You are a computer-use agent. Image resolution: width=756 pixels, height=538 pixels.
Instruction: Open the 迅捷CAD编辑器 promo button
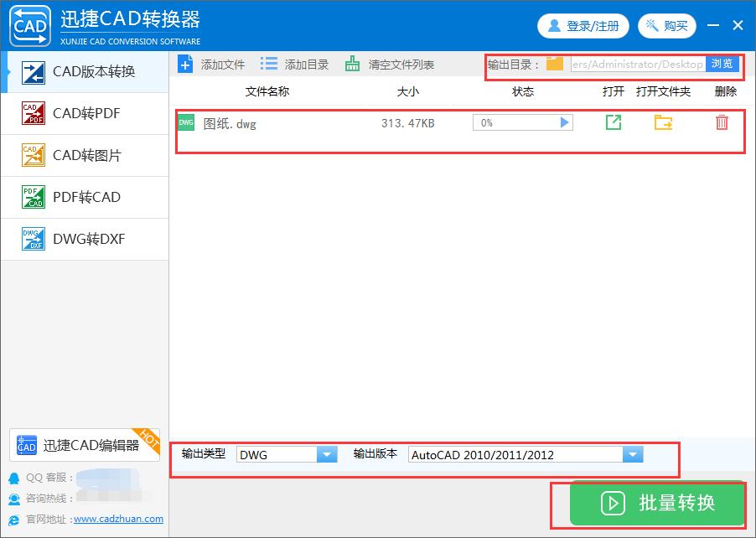pyautogui.click(x=84, y=447)
